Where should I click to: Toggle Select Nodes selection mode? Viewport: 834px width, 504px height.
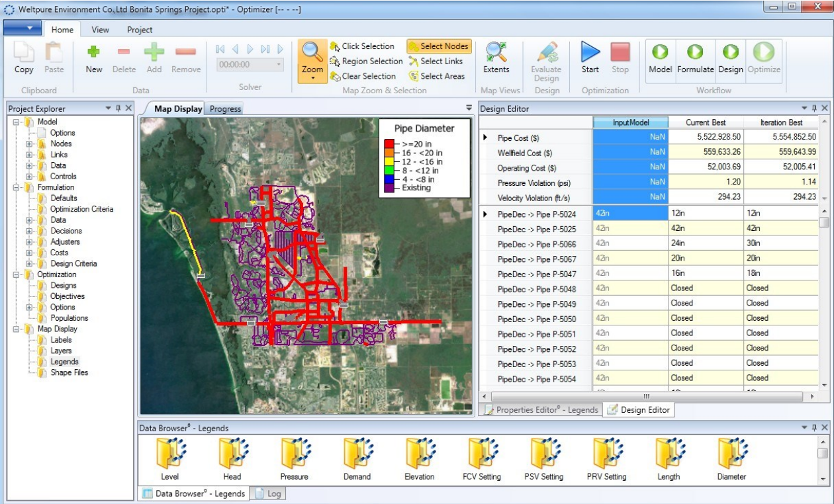pos(438,46)
